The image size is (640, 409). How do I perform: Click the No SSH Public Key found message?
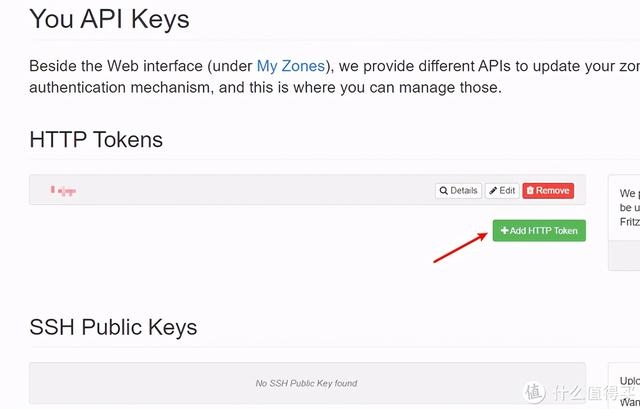[307, 383]
